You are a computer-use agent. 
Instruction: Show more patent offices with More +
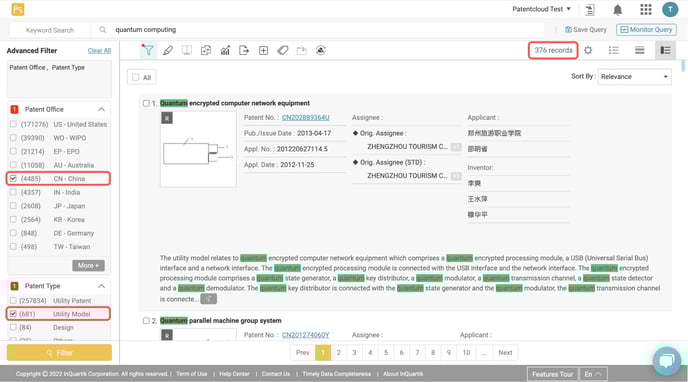(x=88, y=265)
